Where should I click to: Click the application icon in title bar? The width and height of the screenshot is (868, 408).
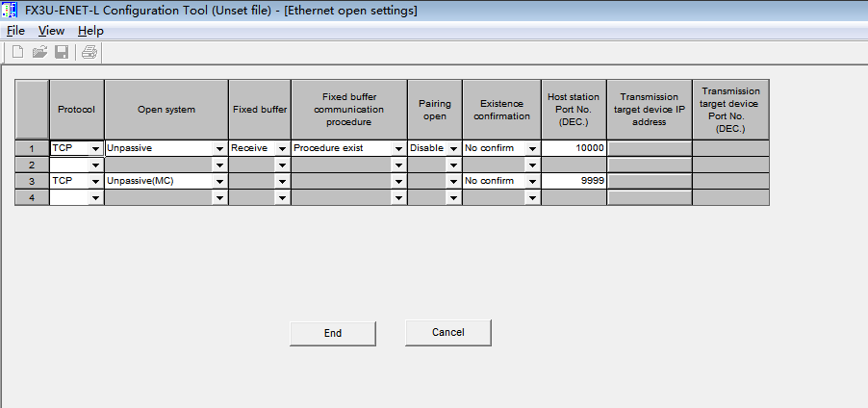point(10,10)
